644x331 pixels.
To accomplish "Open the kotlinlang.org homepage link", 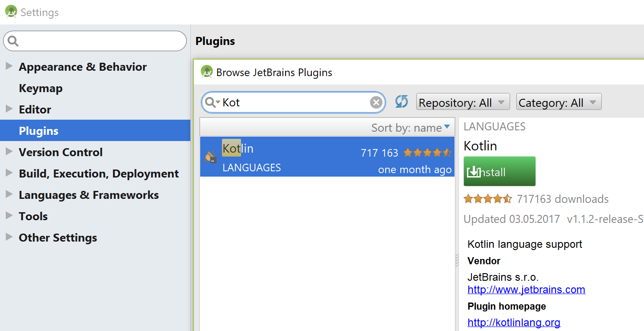I will (514, 323).
